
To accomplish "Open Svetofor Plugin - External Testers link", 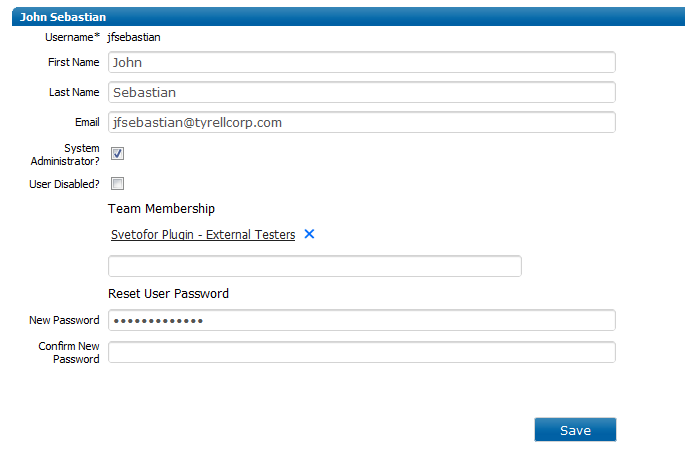I will 203,235.
